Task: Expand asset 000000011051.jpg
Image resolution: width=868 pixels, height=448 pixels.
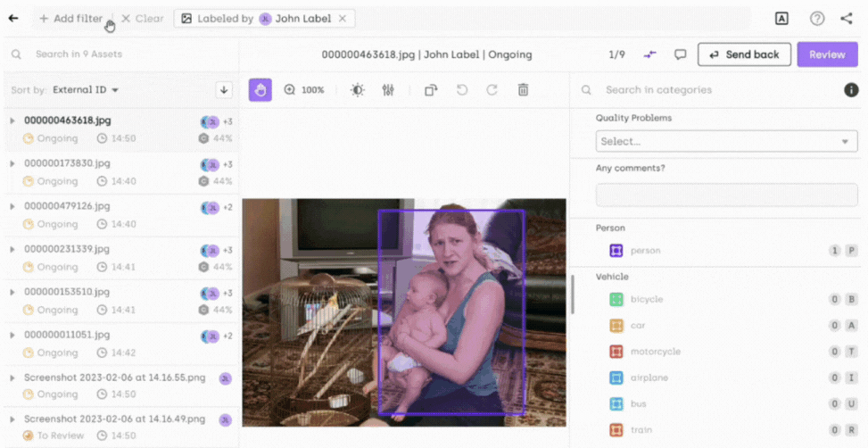Action: [12, 335]
